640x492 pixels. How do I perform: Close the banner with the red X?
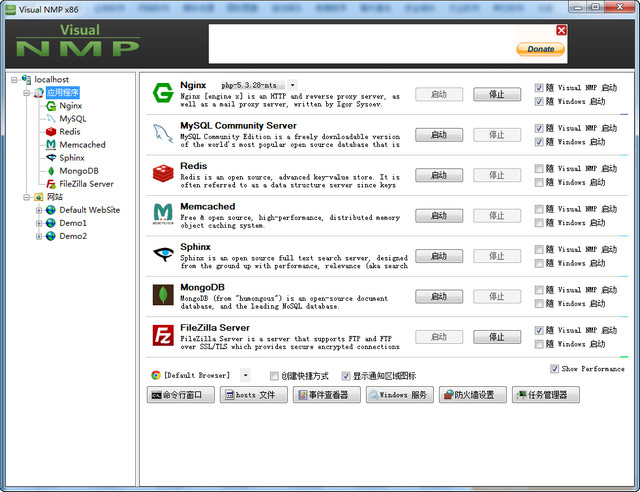(561, 30)
